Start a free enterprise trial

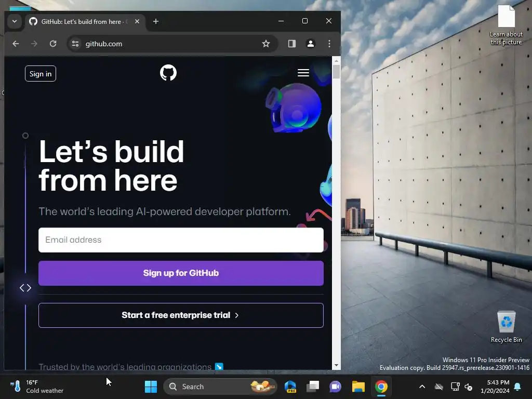(x=181, y=315)
